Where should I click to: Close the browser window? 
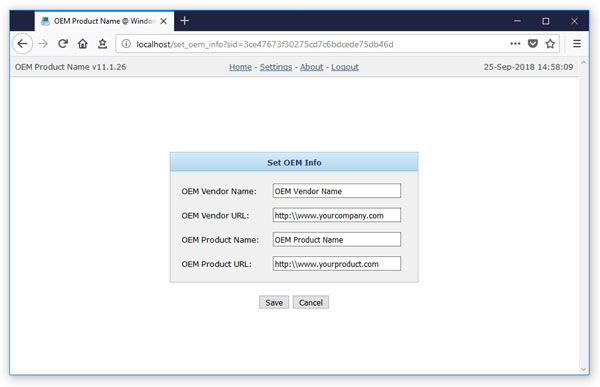click(574, 21)
